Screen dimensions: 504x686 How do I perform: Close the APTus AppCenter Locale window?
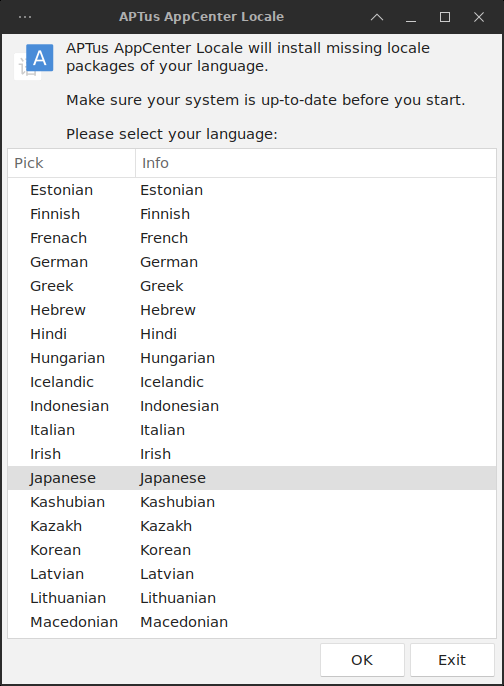tap(479, 17)
